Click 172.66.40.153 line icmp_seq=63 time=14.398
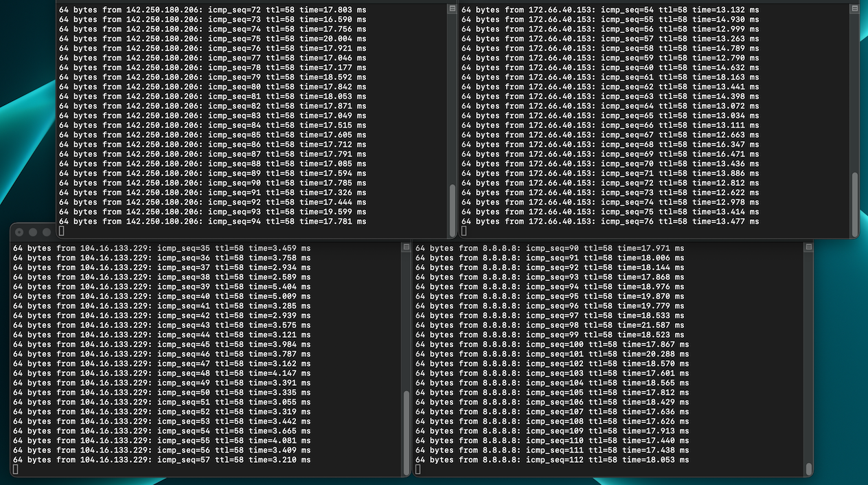The width and height of the screenshot is (868, 485). [x=610, y=96]
